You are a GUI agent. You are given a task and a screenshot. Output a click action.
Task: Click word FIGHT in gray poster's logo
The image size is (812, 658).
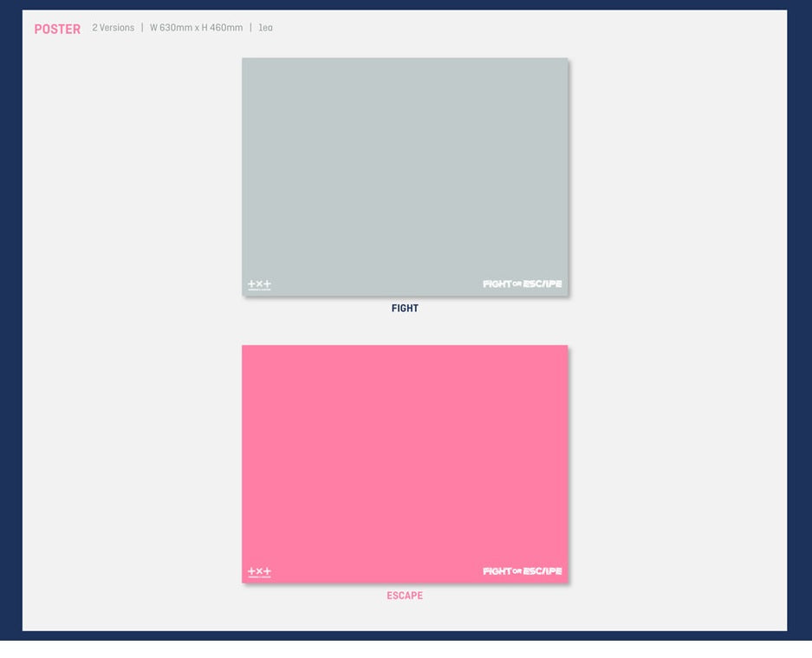pos(497,284)
